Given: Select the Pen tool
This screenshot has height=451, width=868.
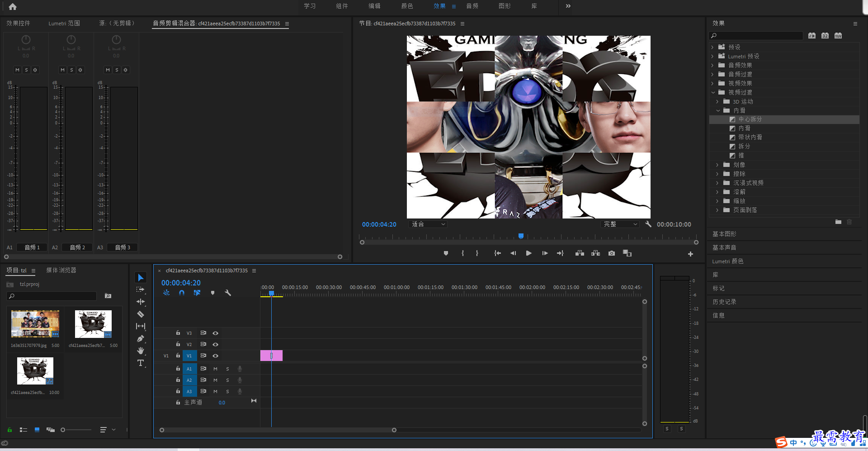Looking at the screenshot, I should pyautogui.click(x=141, y=338).
